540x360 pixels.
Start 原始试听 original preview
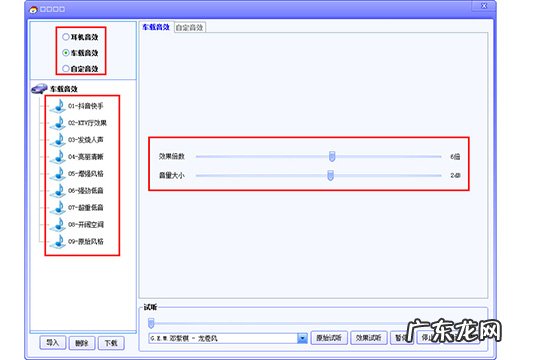329,338
